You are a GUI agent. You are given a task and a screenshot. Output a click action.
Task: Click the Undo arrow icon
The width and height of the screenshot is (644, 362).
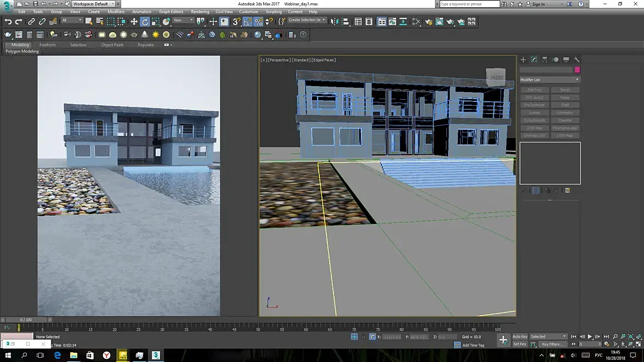[8, 22]
